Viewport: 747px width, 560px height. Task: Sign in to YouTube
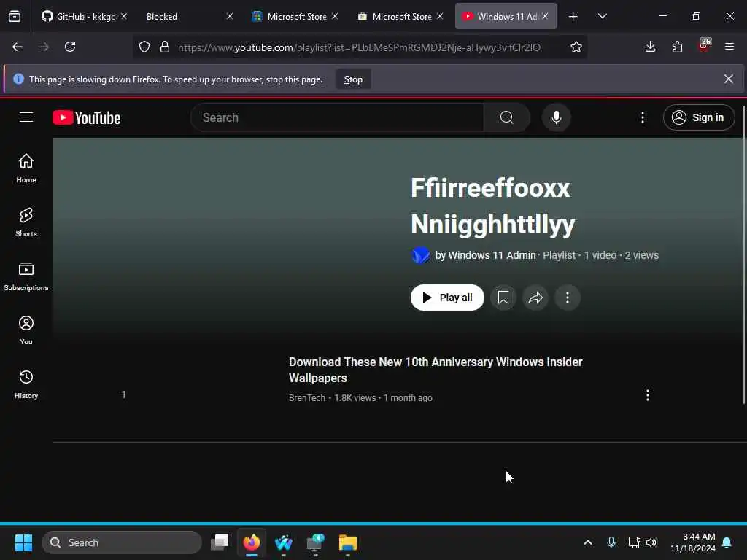coord(698,117)
